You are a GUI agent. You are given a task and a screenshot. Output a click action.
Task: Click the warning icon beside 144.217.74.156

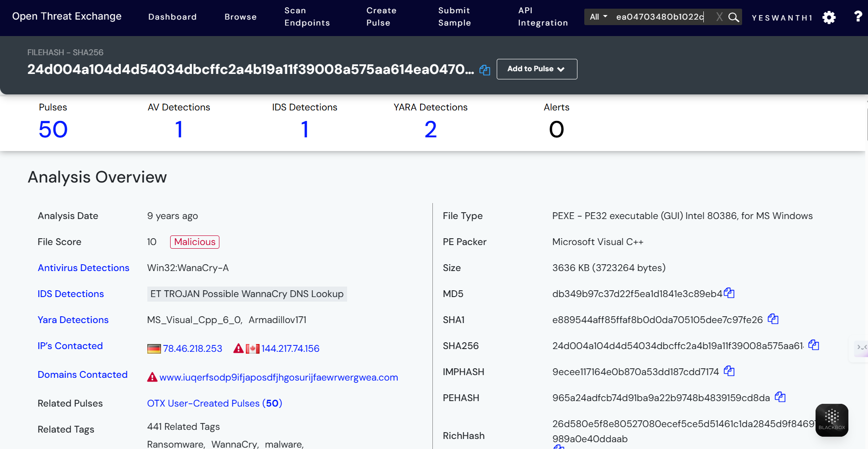239,349
